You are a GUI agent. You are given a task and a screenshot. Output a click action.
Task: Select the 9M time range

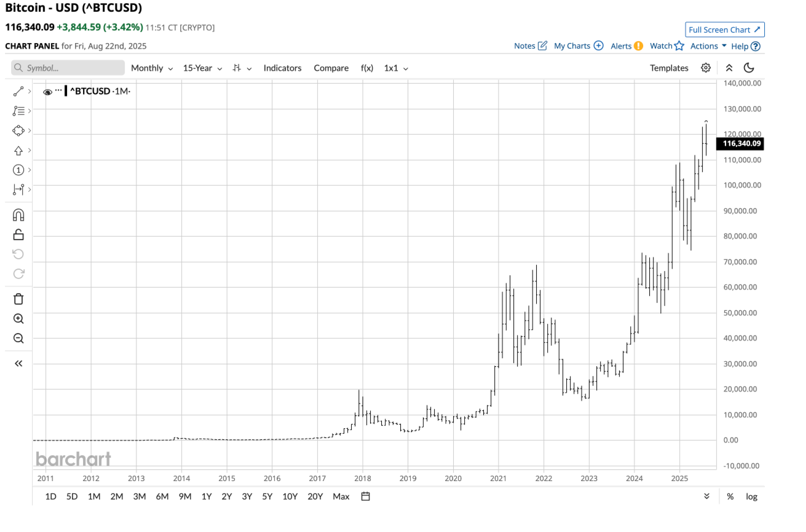(x=185, y=496)
